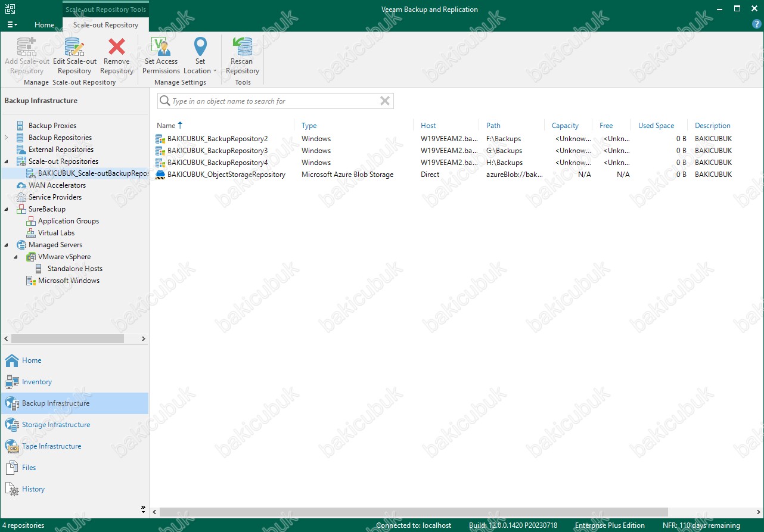This screenshot has width=764, height=532.
Task: Click the Scale-out Repository Tools header tab
Action: [105, 10]
